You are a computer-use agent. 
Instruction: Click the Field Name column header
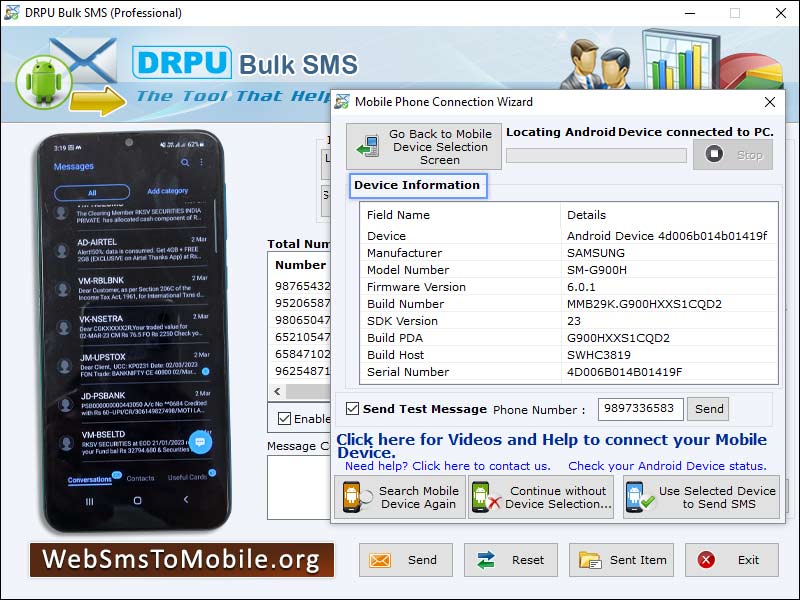coord(398,215)
